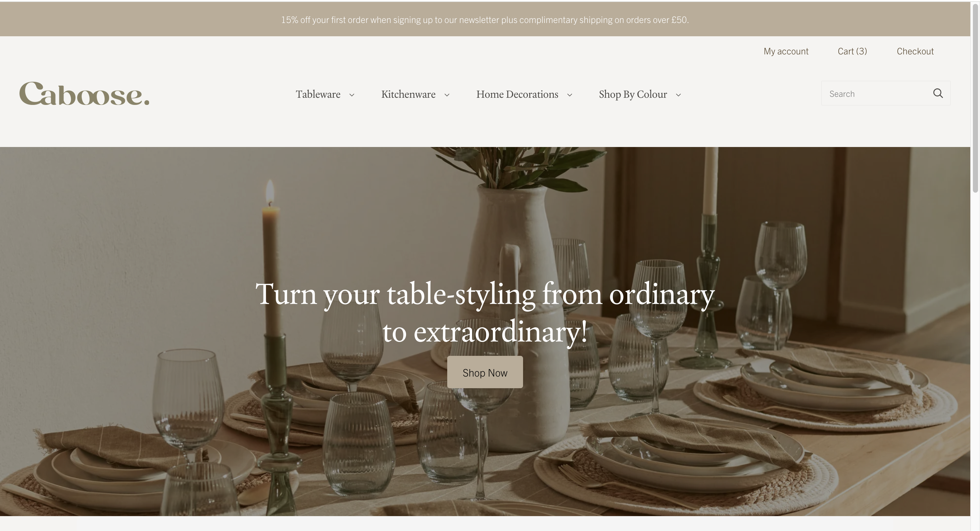Screen dimensions: 980x531
Task: Open the Kitchenware menu
Action: (408, 94)
